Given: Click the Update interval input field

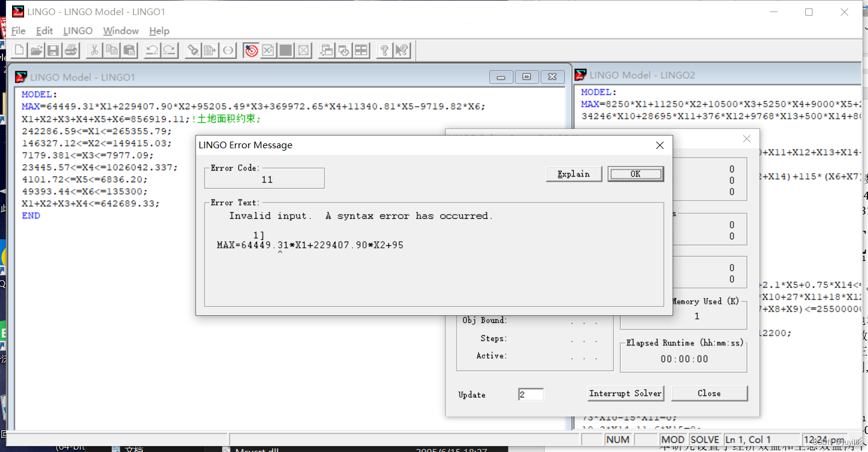Looking at the screenshot, I should 531,395.
